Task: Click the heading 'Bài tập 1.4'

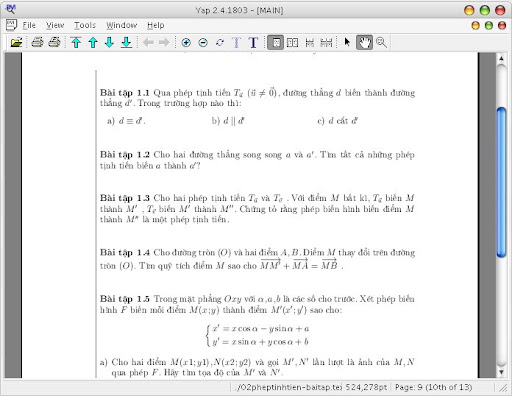Action: 125,253
